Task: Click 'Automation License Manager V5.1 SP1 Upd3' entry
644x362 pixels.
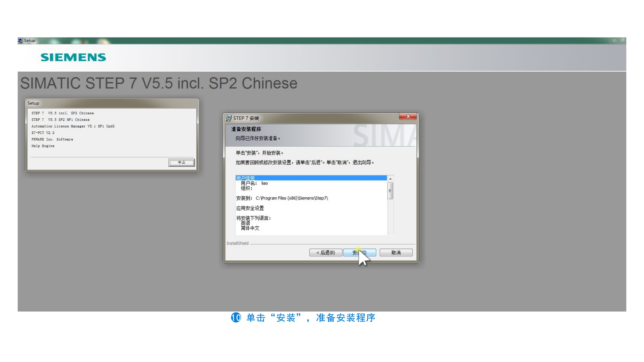Action: 73,126
